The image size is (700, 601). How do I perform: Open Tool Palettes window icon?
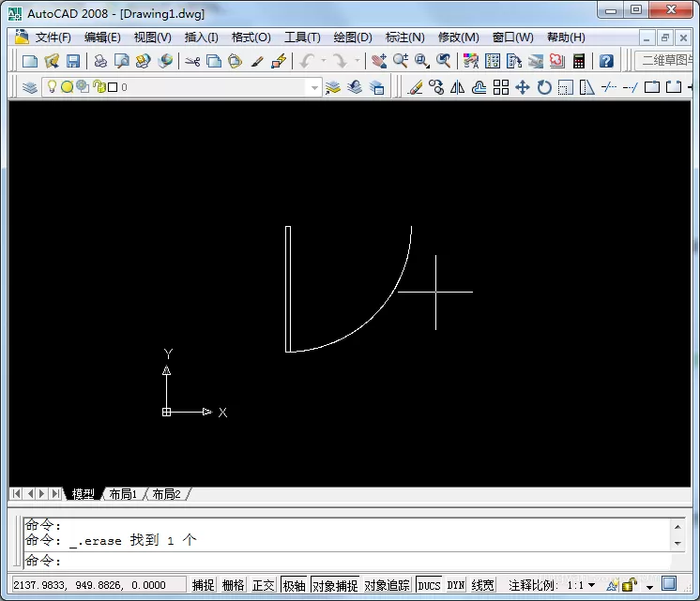[x=514, y=61]
